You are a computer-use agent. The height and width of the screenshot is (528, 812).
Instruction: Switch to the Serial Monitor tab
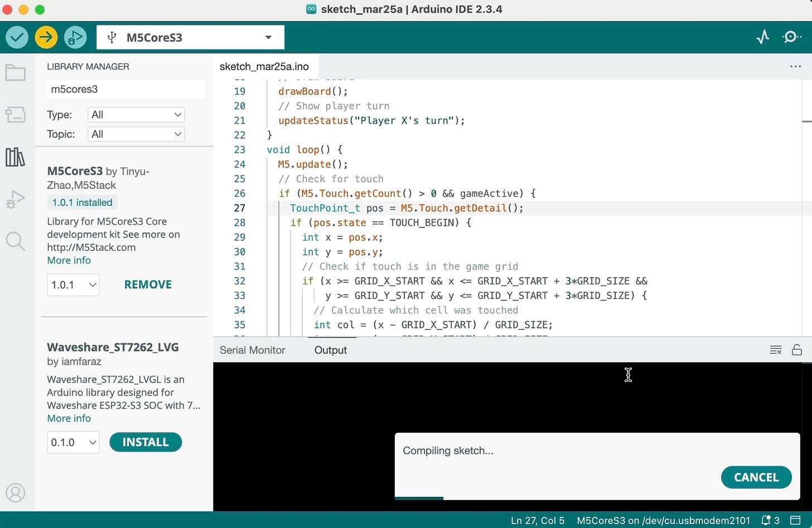click(x=252, y=350)
